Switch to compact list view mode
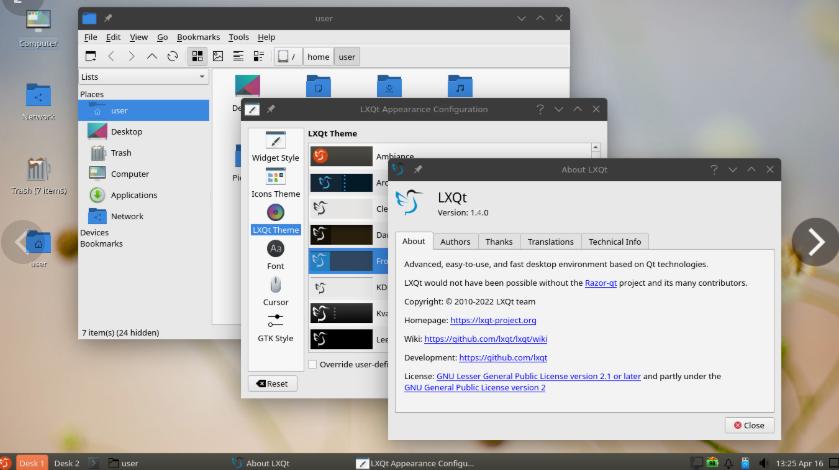Image resolution: width=839 pixels, height=470 pixels. tap(238, 56)
